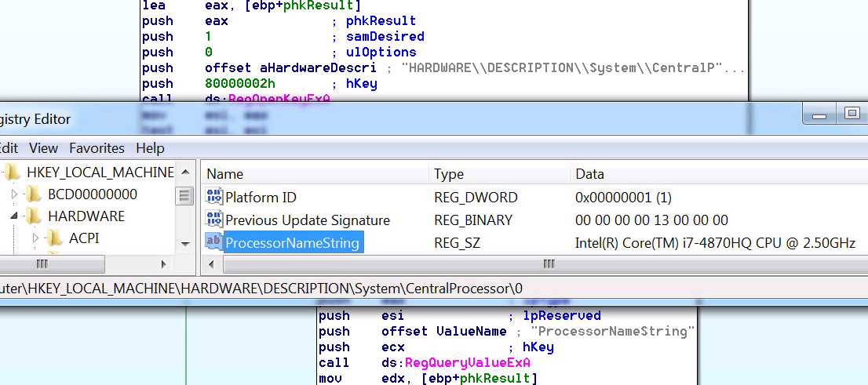Click offset ValueName in the disassembly
The width and height of the screenshot is (868, 385).
pyautogui.click(x=443, y=332)
